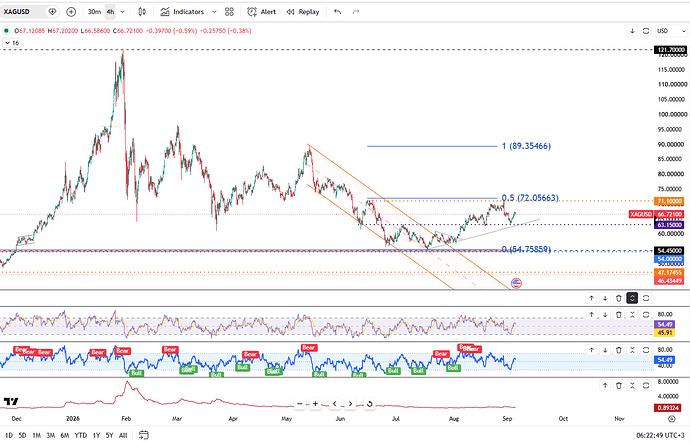Screen dimensions: 690x442
Task: Create an Alert
Action: pos(262,12)
